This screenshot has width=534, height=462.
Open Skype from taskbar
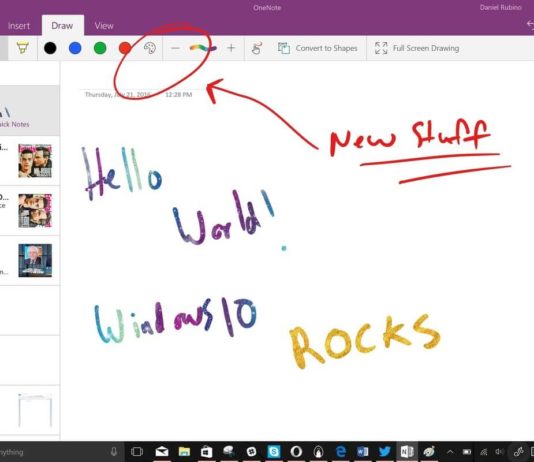pos(274,452)
